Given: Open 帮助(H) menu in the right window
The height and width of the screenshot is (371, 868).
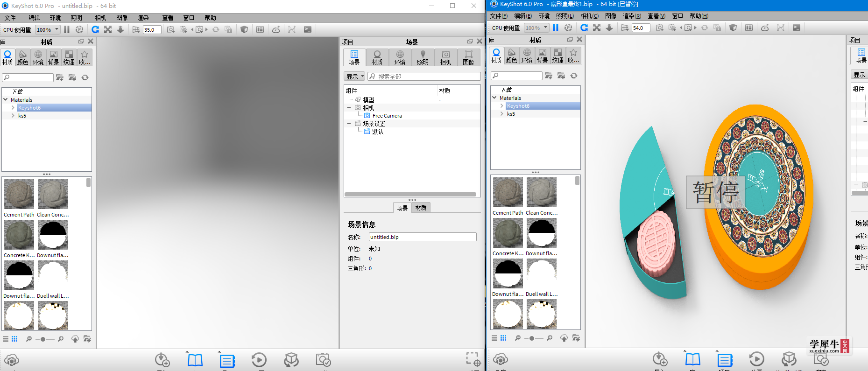Looking at the screenshot, I should (x=699, y=16).
